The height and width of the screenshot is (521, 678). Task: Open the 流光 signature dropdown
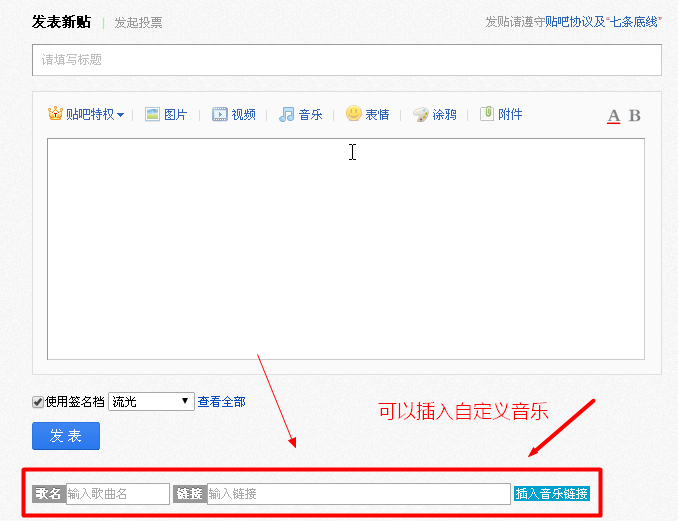(151, 402)
